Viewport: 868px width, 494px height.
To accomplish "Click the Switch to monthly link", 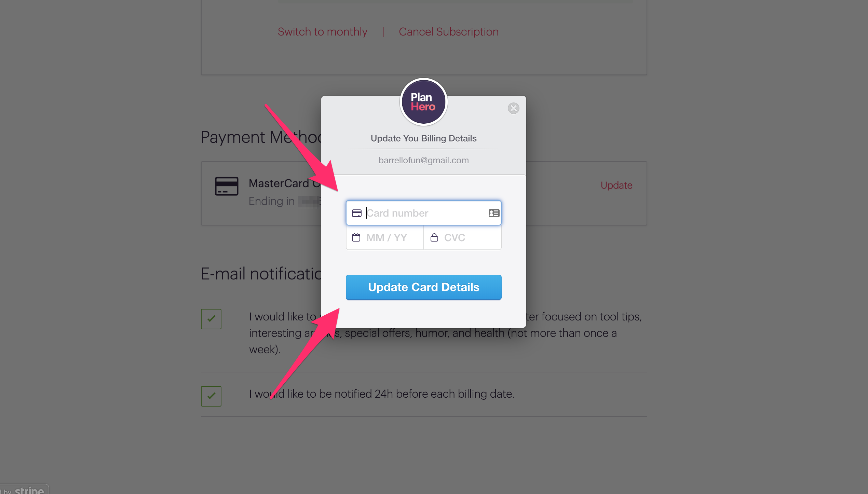I will click(x=322, y=32).
